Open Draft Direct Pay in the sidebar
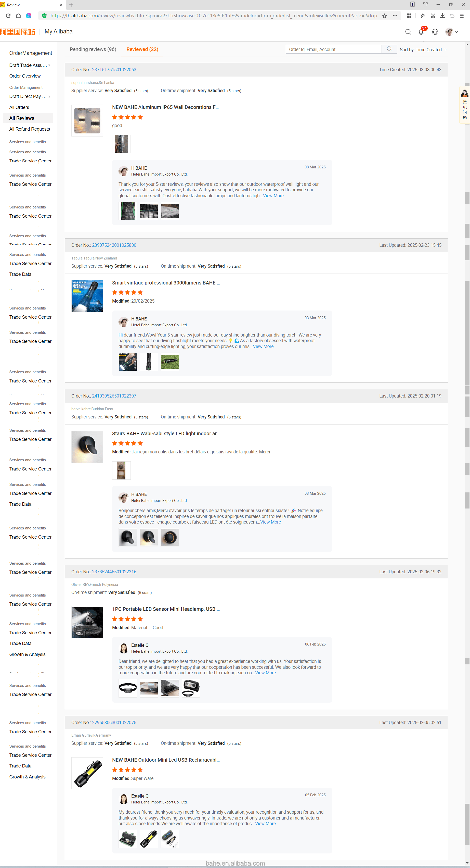The image size is (470, 868). coord(30,96)
